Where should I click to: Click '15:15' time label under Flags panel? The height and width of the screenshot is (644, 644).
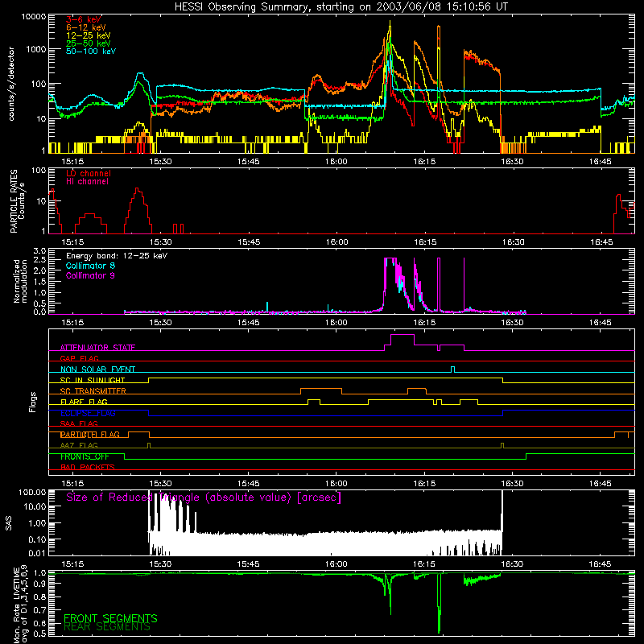(72, 484)
